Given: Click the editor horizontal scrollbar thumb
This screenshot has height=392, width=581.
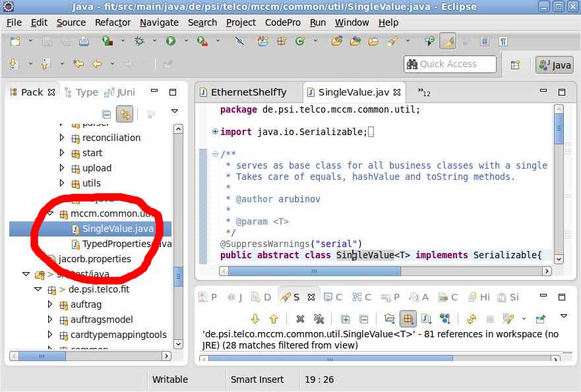Looking at the screenshot, I should [314, 271].
